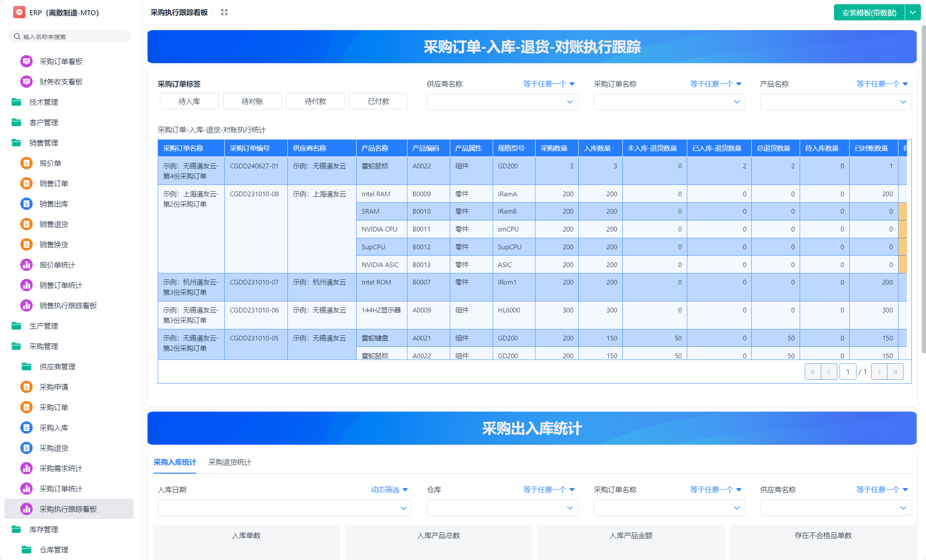The width and height of the screenshot is (926, 560).
Task: Collapse the 销售管理 folder
Action: (x=43, y=143)
